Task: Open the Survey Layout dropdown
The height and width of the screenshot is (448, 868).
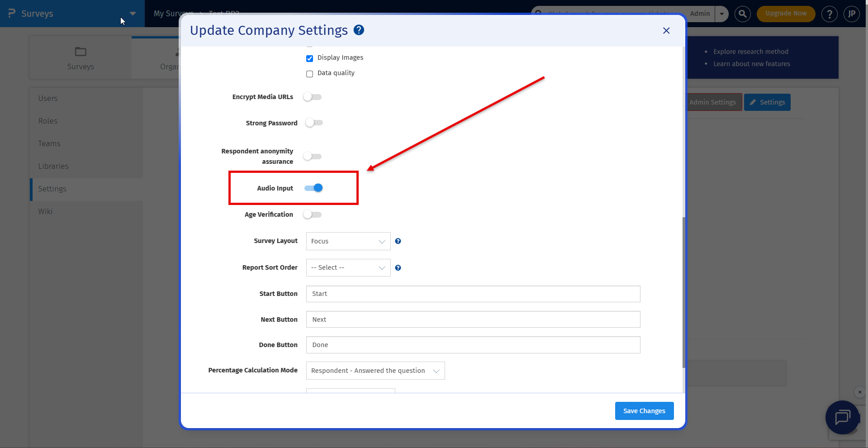Action: 348,241
